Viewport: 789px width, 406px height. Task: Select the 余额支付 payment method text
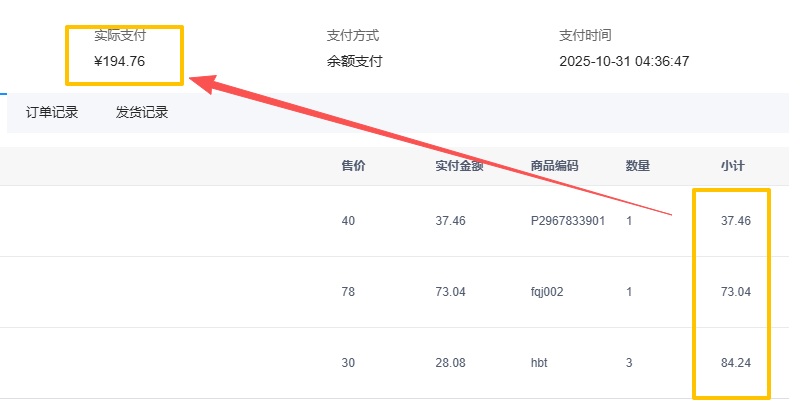tap(354, 61)
